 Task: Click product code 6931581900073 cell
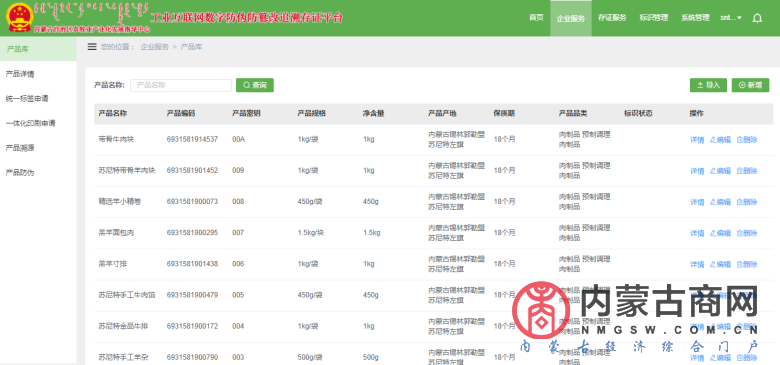[x=192, y=202]
